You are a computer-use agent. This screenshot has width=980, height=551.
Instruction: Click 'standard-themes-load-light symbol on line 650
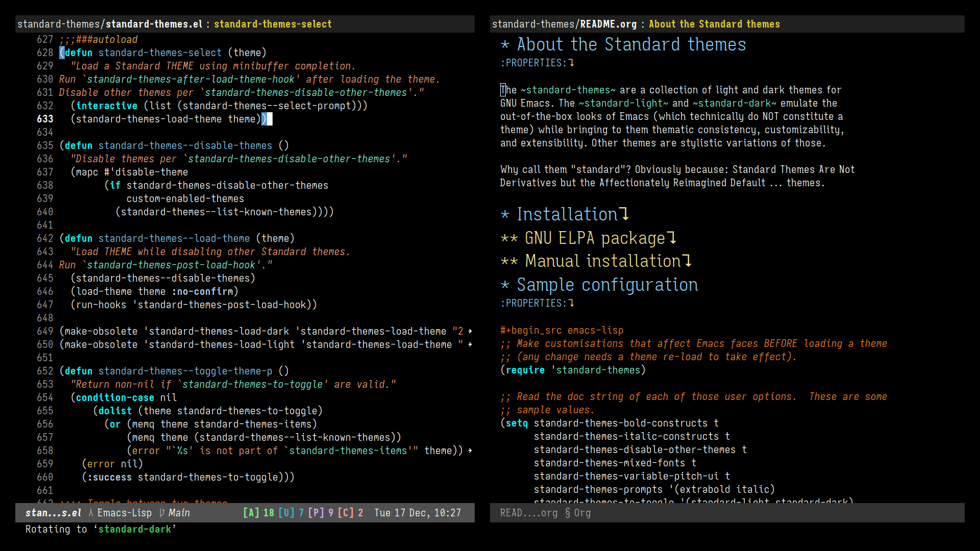pyautogui.click(x=219, y=344)
